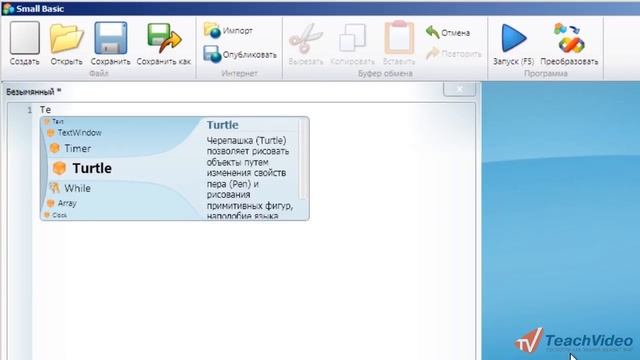This screenshot has width=640, height=360.
Task: Open a file with Открыть folder icon
Action: (67, 38)
